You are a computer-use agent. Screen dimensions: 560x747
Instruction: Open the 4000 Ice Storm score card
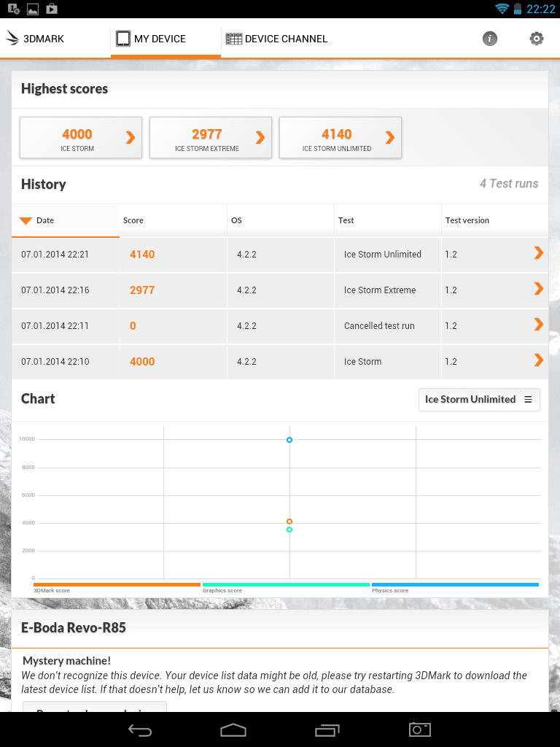pyautogui.click(x=81, y=138)
